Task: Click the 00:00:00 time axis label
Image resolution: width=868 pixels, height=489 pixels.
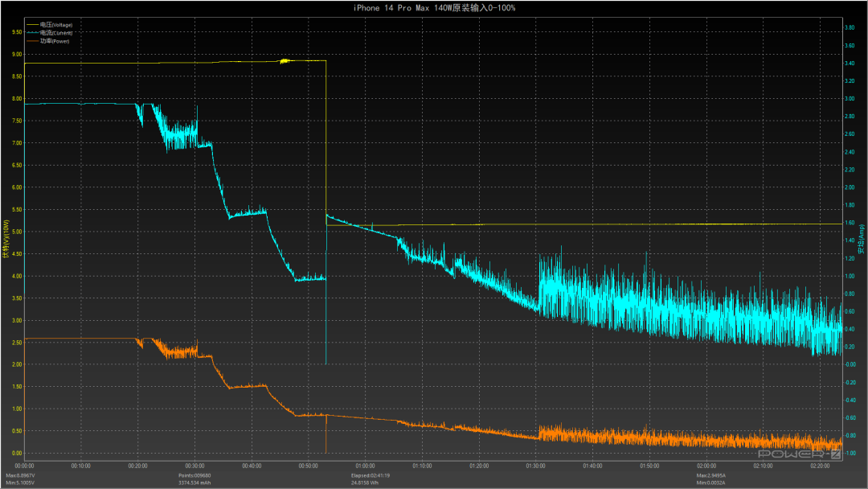Action: point(24,466)
